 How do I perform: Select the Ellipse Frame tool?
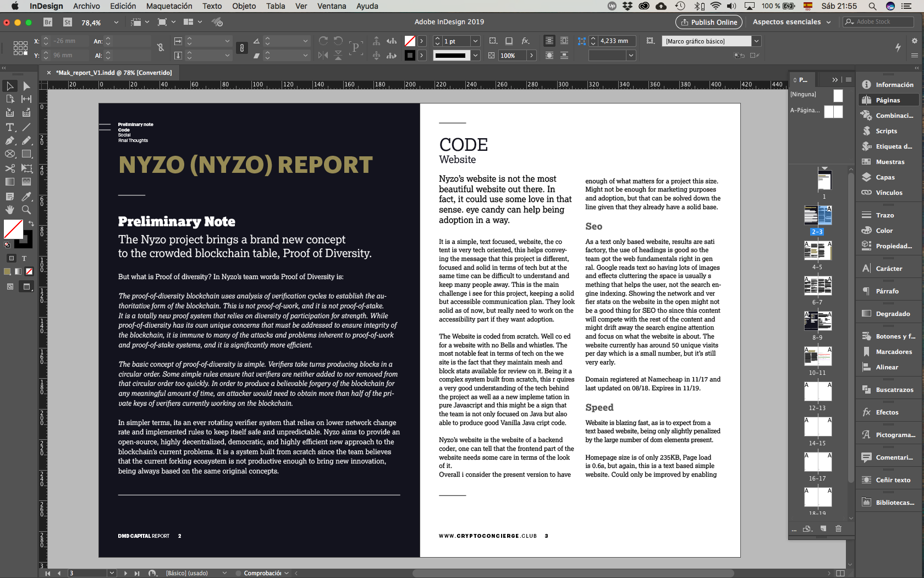10,154
